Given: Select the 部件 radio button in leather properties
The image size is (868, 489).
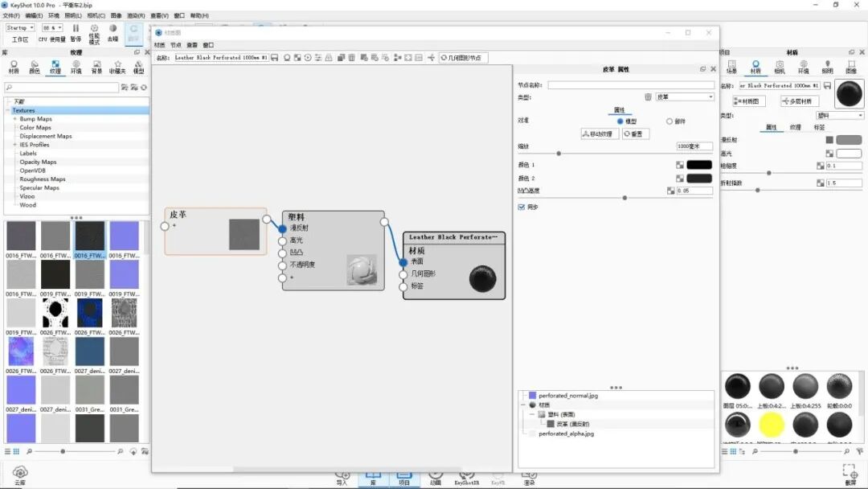Looking at the screenshot, I should (x=669, y=121).
